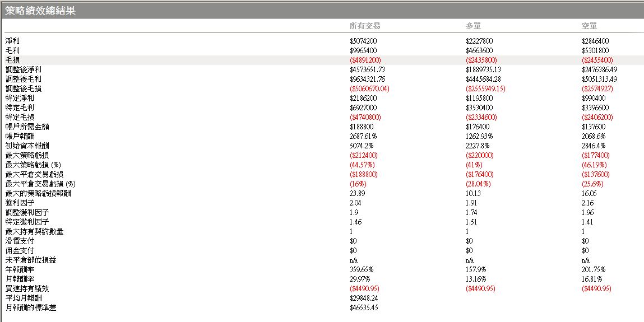Click the 滑價支付 row label
Viewport: 644px width, 322px height.
[x=19, y=241]
